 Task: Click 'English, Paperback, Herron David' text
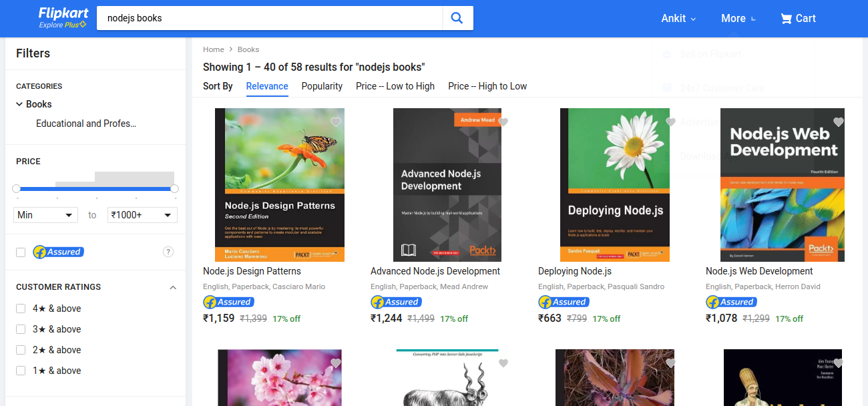[x=763, y=286]
